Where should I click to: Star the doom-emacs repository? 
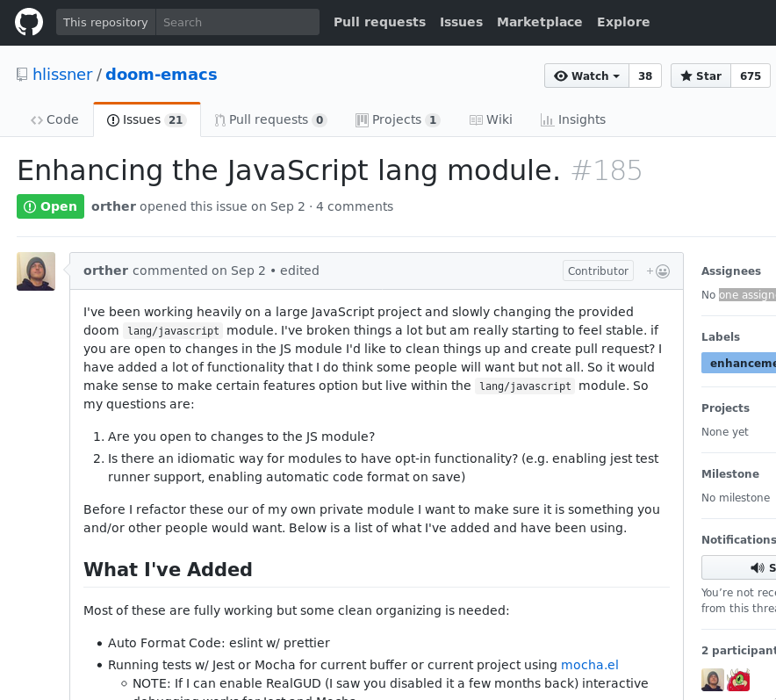701,76
